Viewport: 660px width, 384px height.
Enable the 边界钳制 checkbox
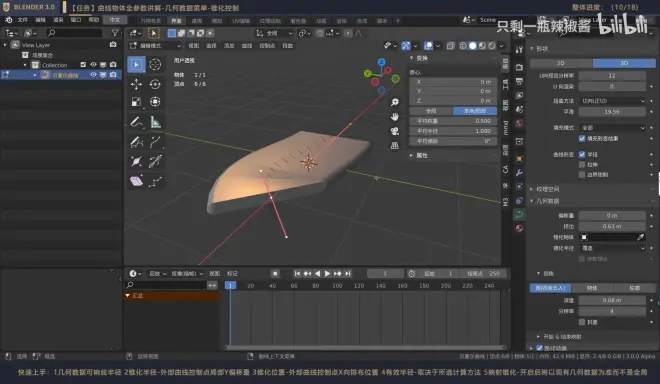(582, 174)
